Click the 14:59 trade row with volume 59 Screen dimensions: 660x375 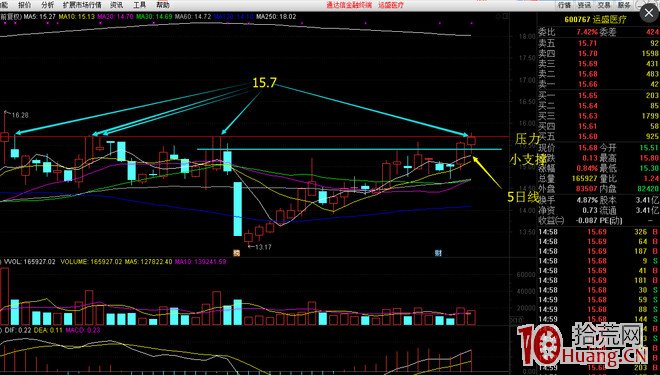tap(599, 300)
